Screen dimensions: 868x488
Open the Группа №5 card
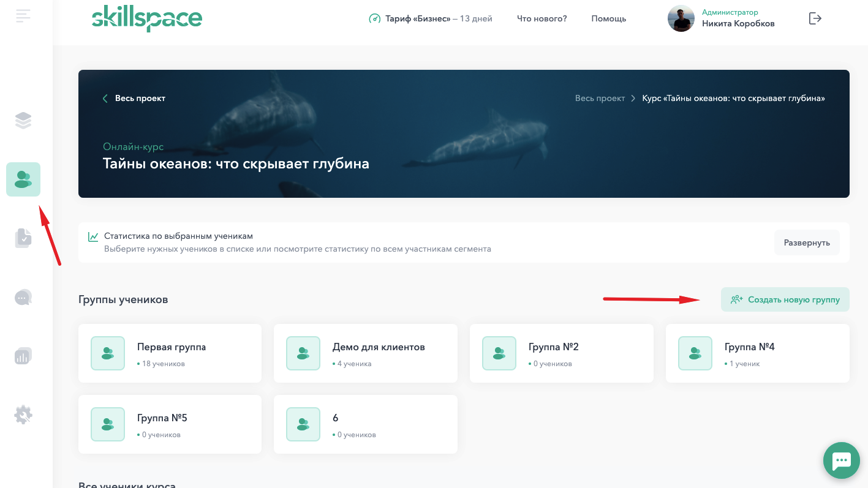[x=170, y=424]
